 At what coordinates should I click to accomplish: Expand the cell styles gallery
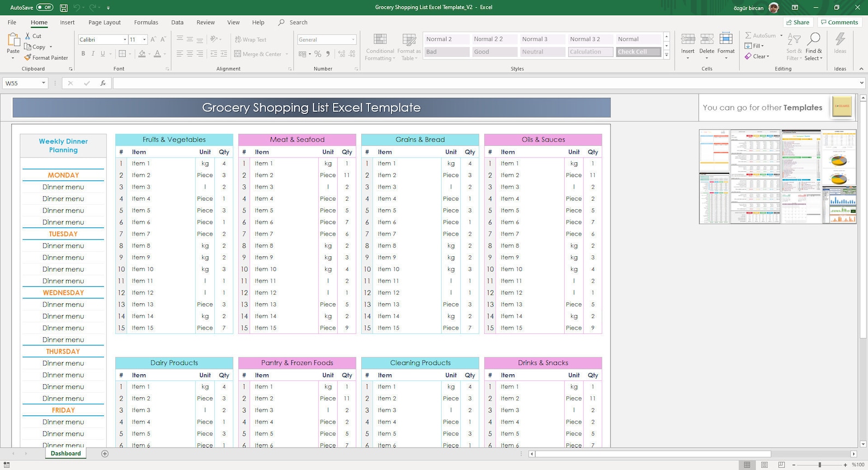click(x=666, y=55)
